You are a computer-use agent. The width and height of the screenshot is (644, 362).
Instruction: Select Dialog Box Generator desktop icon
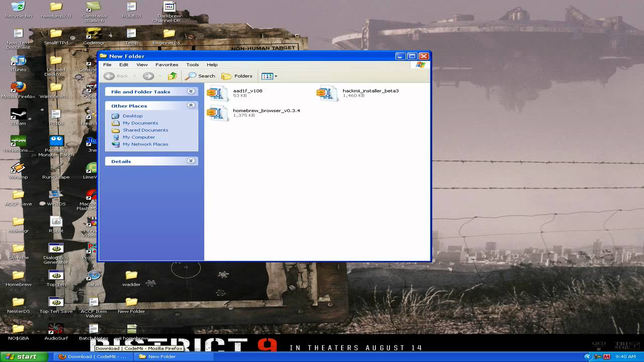(56, 254)
